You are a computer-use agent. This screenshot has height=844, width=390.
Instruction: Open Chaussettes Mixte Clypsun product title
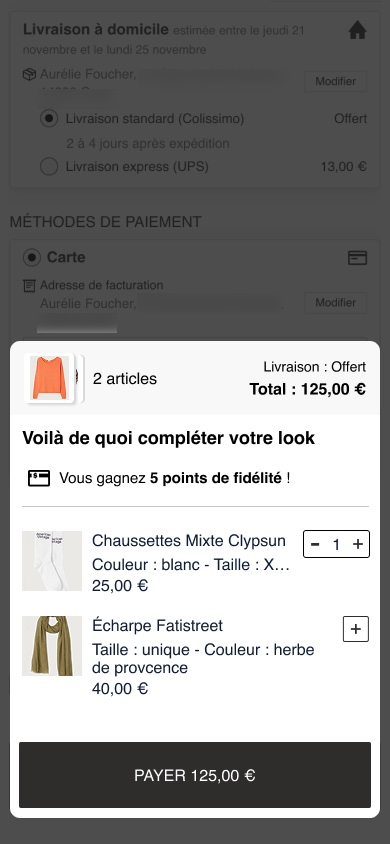[x=189, y=540]
